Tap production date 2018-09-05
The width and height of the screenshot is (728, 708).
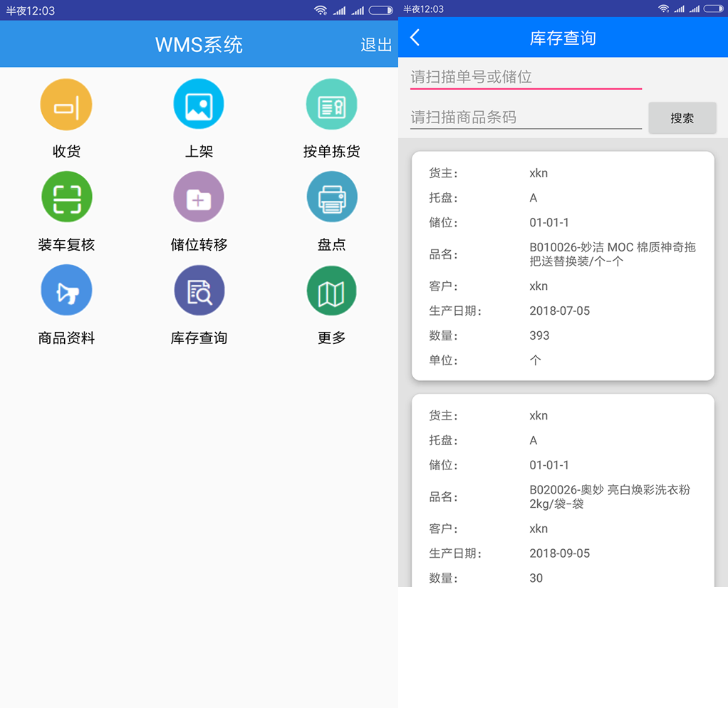pyautogui.click(x=559, y=553)
